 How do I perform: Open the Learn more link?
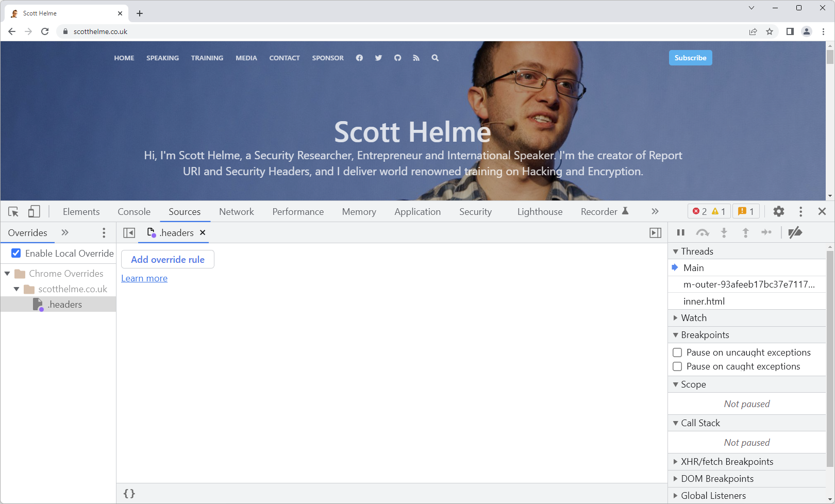tap(144, 278)
